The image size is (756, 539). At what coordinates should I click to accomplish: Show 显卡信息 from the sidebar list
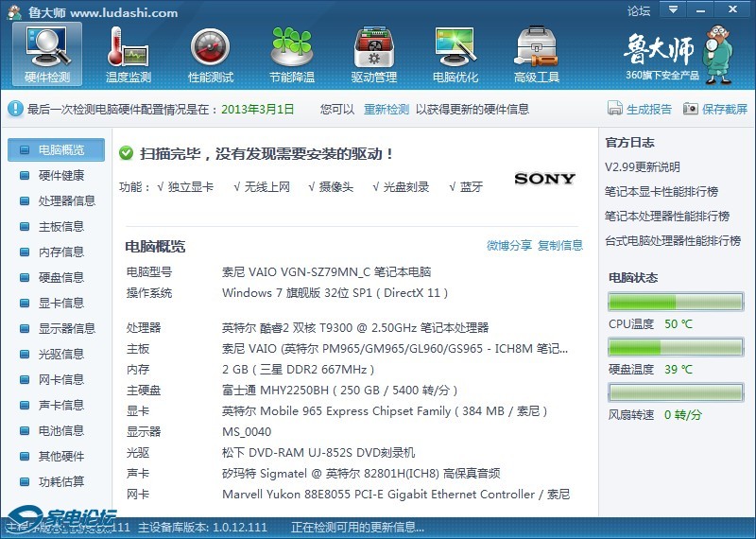tap(60, 304)
